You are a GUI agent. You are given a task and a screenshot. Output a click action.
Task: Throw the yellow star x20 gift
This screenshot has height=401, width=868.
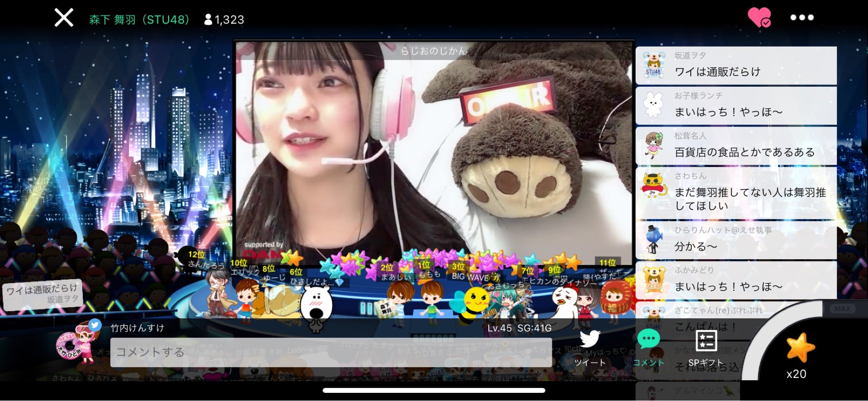coord(800,348)
